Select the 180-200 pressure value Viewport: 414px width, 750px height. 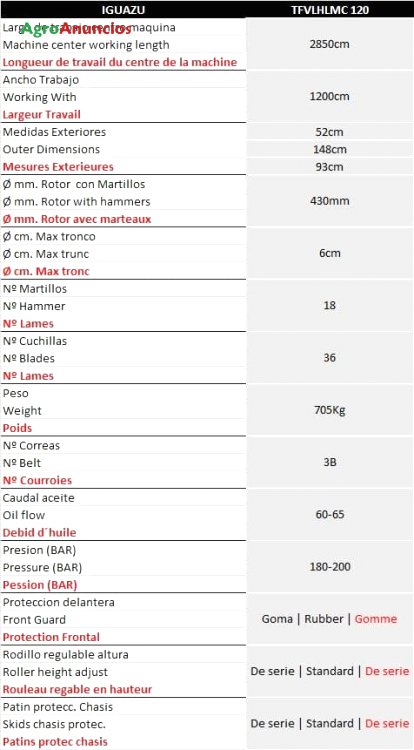[x=330, y=567]
